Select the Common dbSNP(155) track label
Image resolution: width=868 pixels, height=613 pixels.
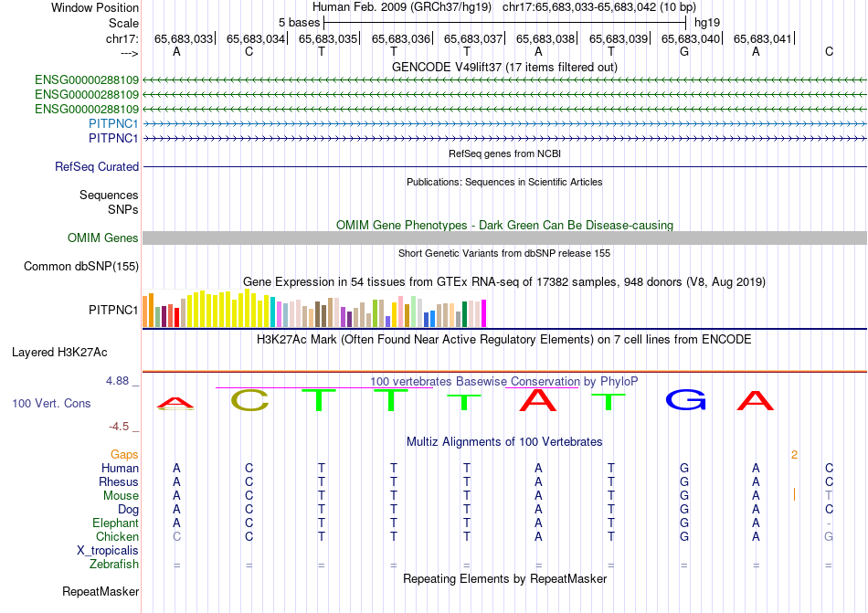click(x=81, y=266)
